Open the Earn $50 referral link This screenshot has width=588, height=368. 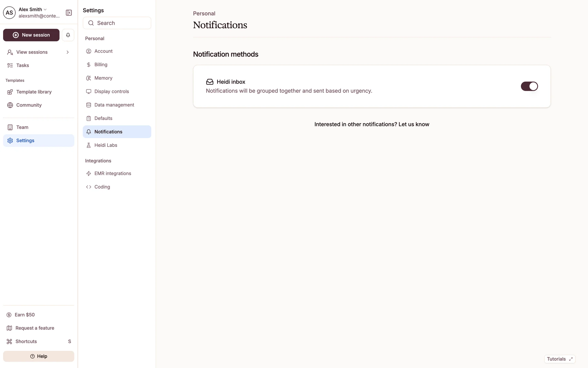pyautogui.click(x=24, y=315)
